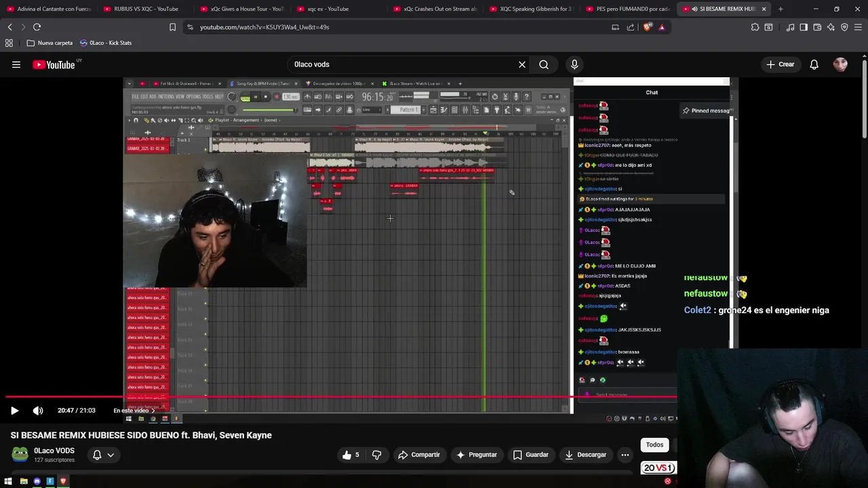Share the page from address bar icon
The width and height of the screenshot is (868, 488).
pyautogui.click(x=631, y=27)
